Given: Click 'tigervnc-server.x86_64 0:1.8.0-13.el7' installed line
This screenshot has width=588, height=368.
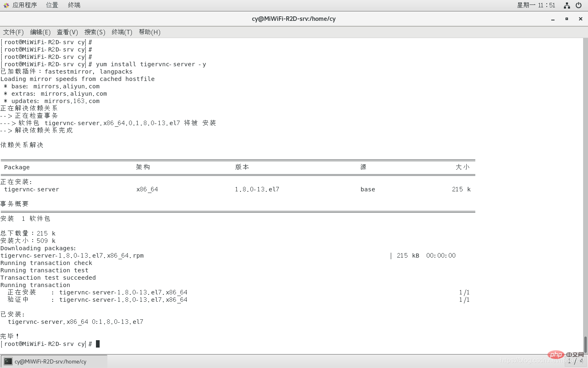Looking at the screenshot, I should pyautogui.click(x=76, y=322).
